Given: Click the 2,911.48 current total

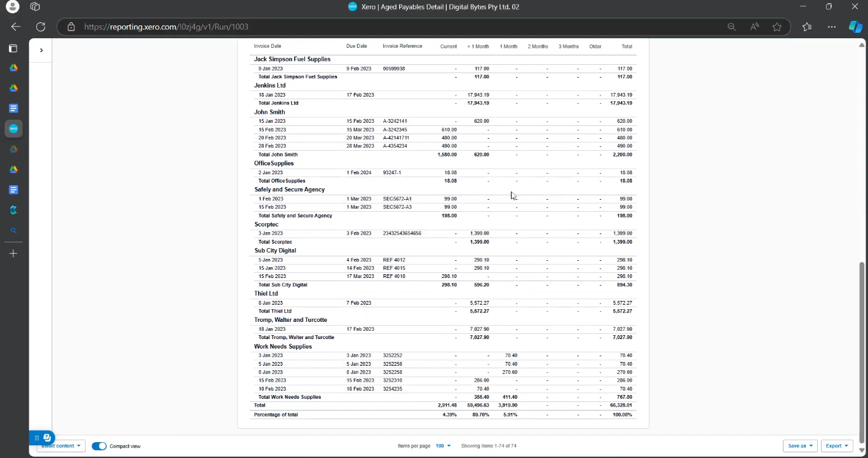Looking at the screenshot, I should tap(447, 405).
